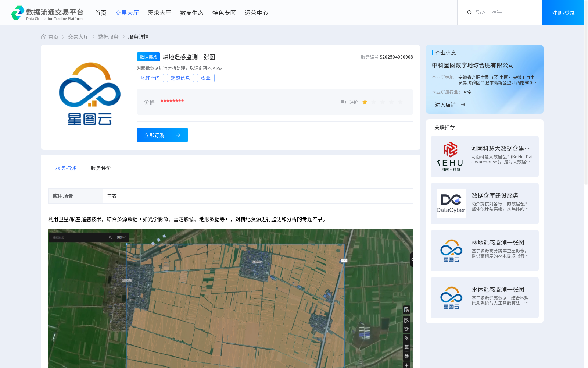
Task: Click the masked price asterisks
Action: [172, 101]
